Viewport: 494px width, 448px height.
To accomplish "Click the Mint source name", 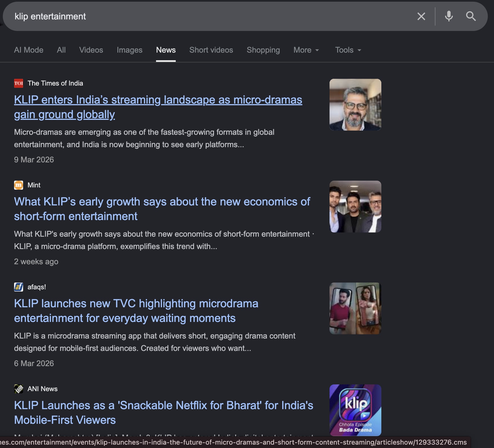I will pyautogui.click(x=34, y=185).
